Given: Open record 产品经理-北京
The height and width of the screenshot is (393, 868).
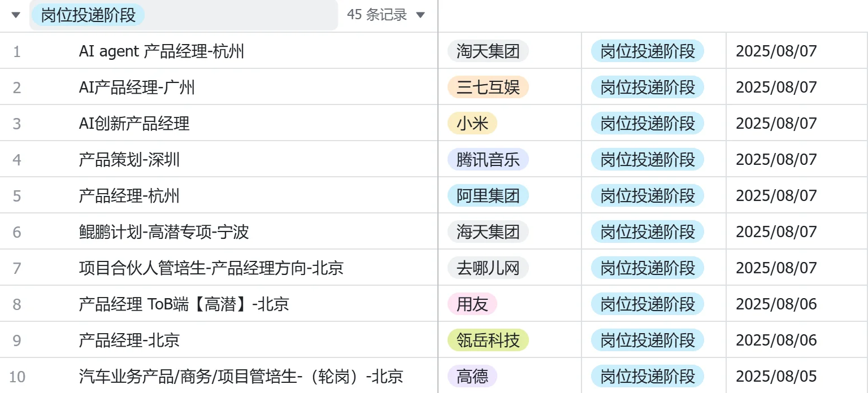Looking at the screenshot, I should click(x=129, y=340).
